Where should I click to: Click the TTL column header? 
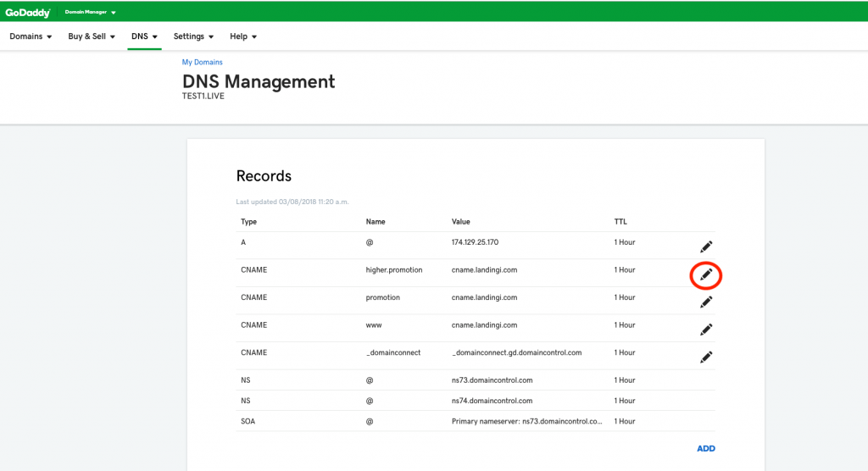(x=620, y=222)
